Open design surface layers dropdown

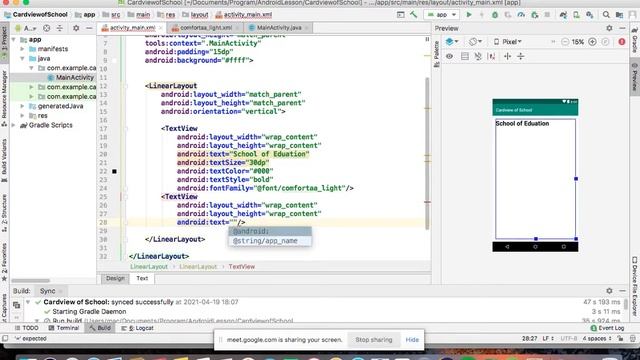[452, 42]
